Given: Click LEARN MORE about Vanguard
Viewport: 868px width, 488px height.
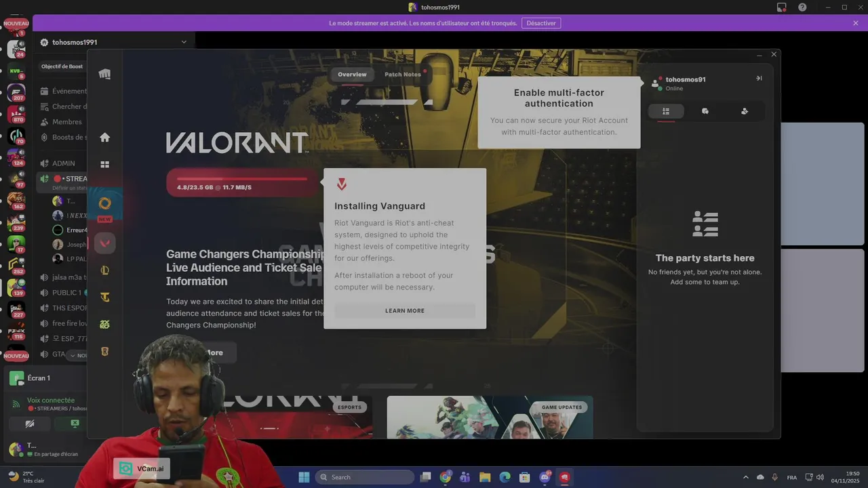Looking at the screenshot, I should tap(405, 310).
